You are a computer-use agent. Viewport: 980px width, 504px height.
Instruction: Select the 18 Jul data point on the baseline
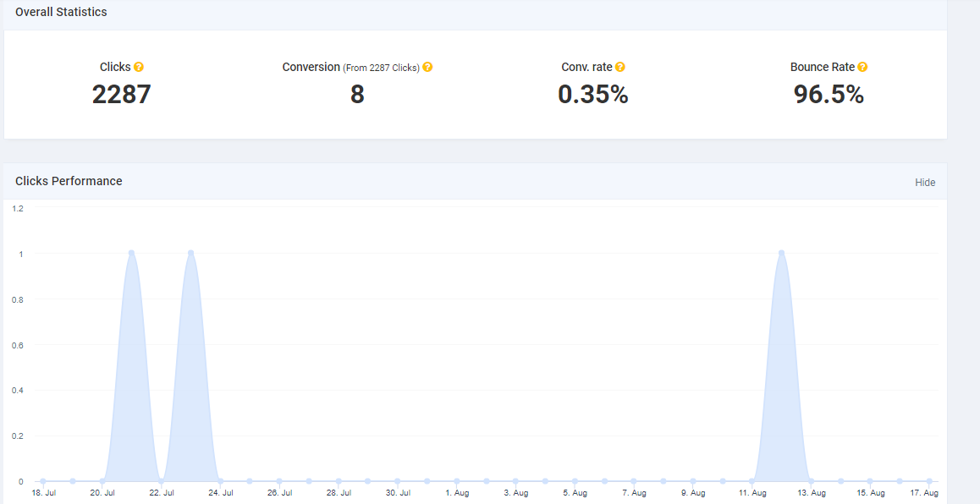click(43, 481)
